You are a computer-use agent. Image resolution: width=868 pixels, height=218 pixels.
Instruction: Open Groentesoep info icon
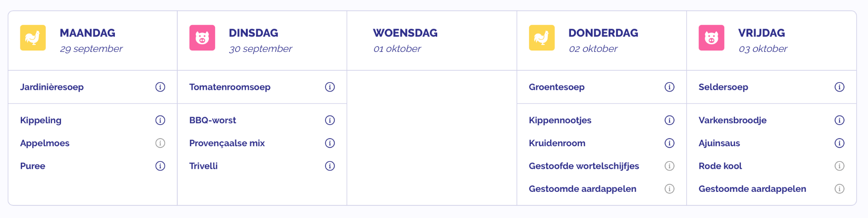pyautogui.click(x=670, y=87)
